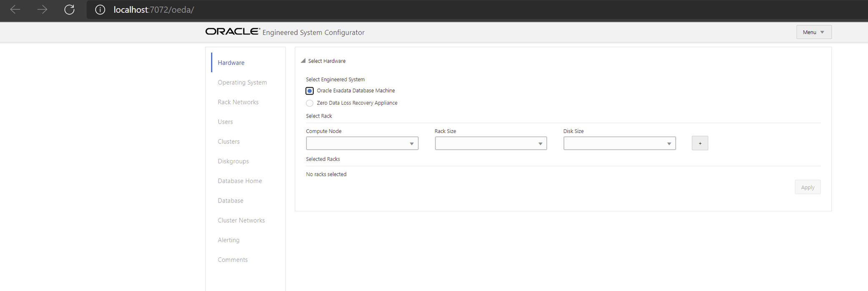Select Zero Data Loss Recovery Appliance radio
868x291 pixels.
click(x=309, y=103)
